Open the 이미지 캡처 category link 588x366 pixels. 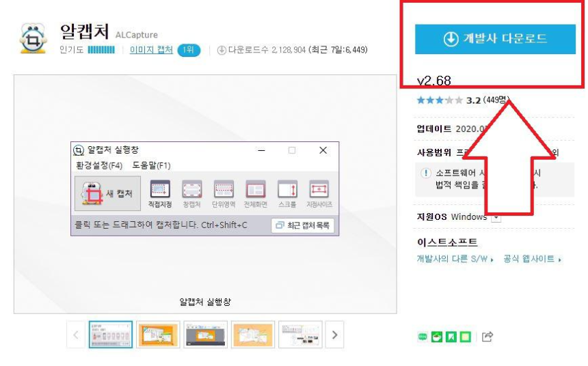(x=151, y=50)
